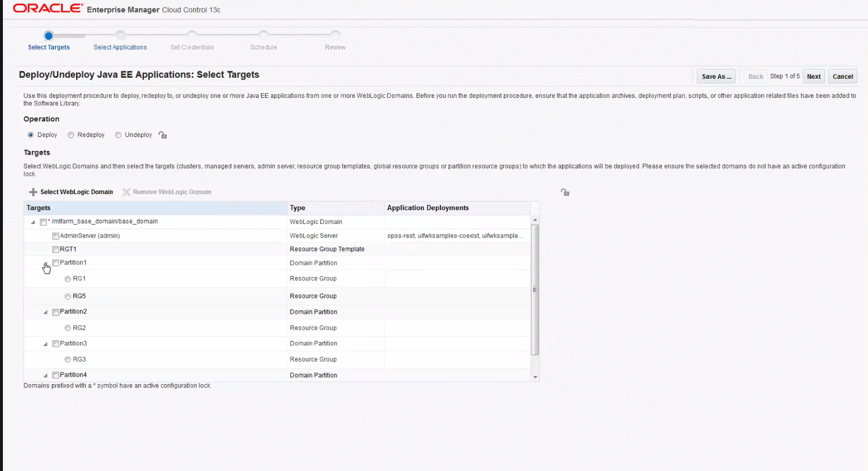Click the lock icon right of Remove WebLogic Domain
This screenshot has height=471, width=868.
click(565, 192)
